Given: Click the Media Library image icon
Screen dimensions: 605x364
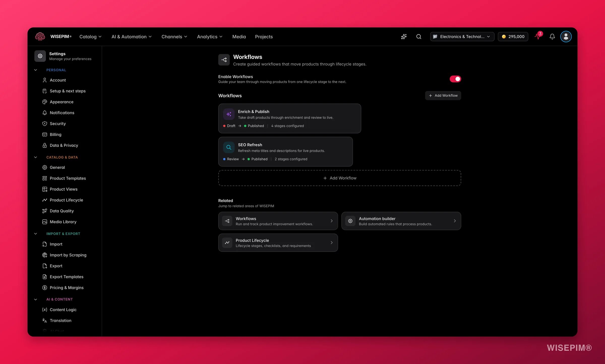Looking at the screenshot, I should (45, 222).
